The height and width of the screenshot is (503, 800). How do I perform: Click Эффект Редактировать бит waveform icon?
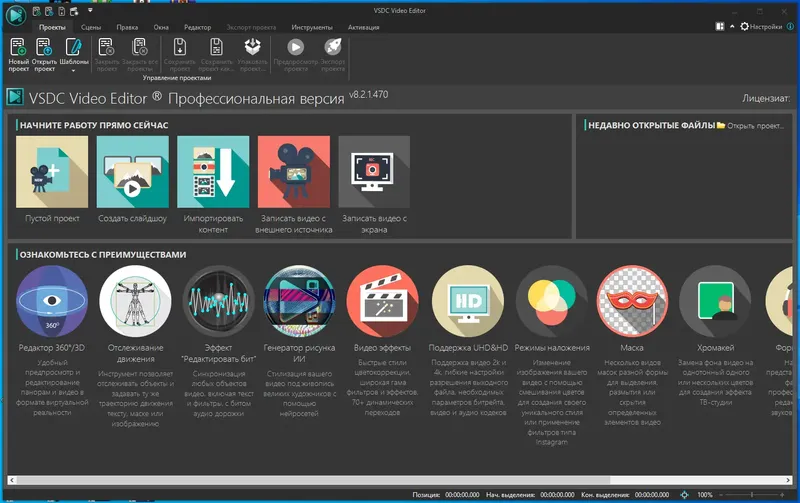pyautogui.click(x=218, y=301)
